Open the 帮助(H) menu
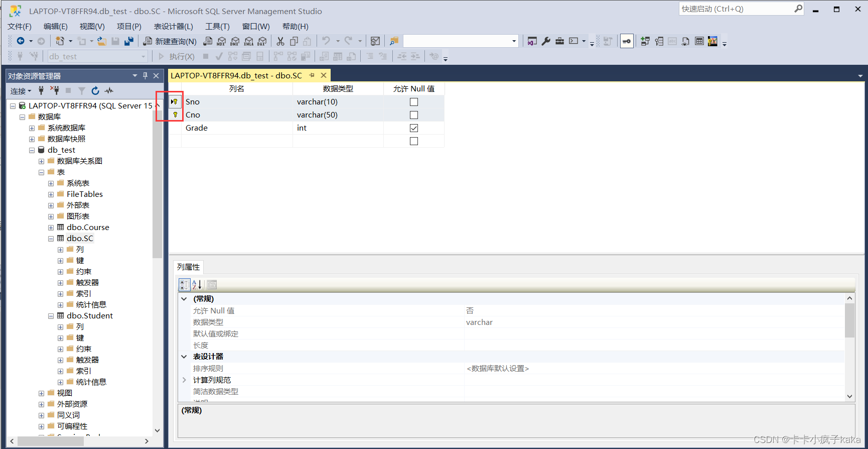Screen dimensions: 868x449 (295, 27)
